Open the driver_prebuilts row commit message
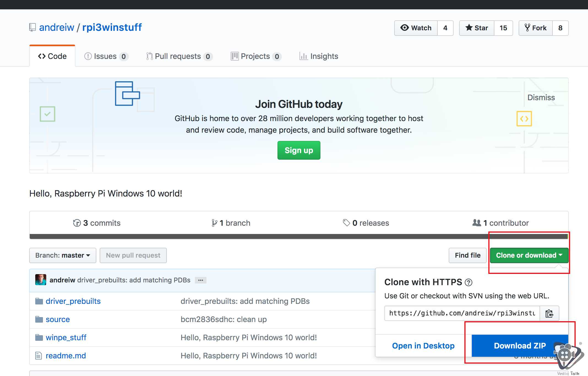The height and width of the screenshot is (376, 588). click(245, 301)
